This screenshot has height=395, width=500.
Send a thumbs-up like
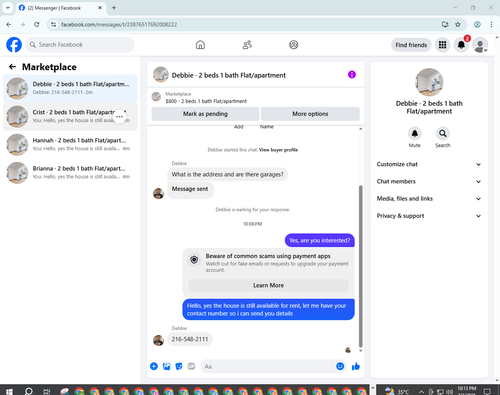(x=356, y=366)
